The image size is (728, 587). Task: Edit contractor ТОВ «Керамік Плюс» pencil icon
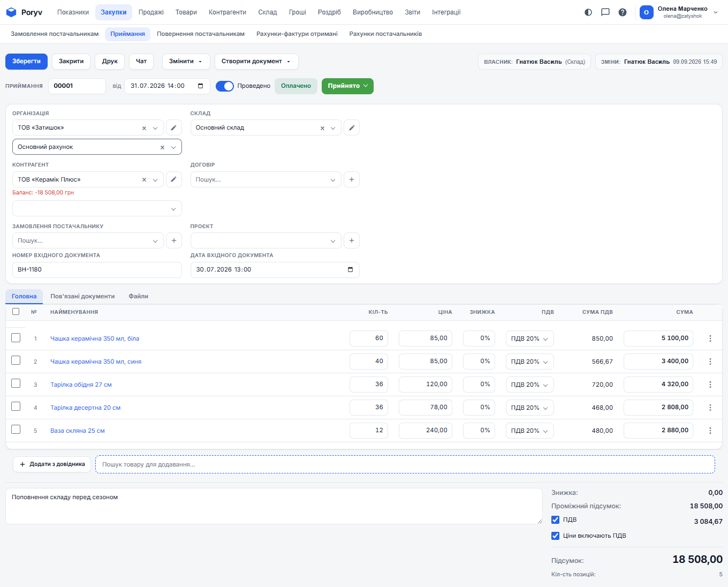(x=173, y=179)
